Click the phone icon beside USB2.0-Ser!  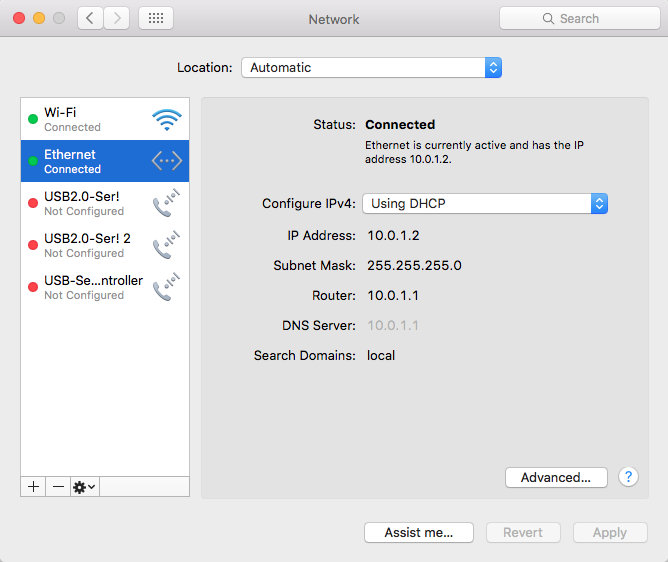point(167,203)
